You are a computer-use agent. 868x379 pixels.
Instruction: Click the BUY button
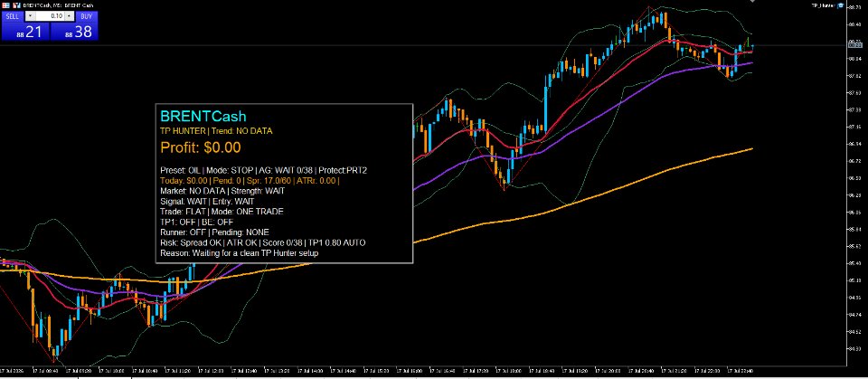[85, 16]
